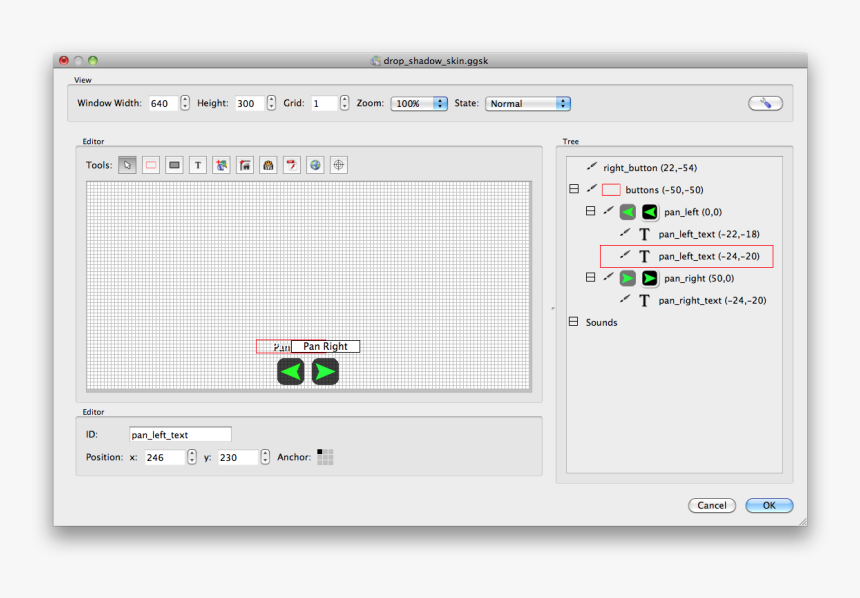
Task: Toggle visibility tick of pan_left row
Action: tap(608, 211)
